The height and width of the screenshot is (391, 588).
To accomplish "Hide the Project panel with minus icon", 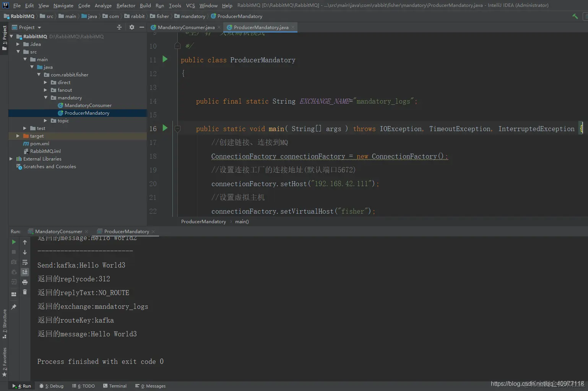I will pos(142,27).
